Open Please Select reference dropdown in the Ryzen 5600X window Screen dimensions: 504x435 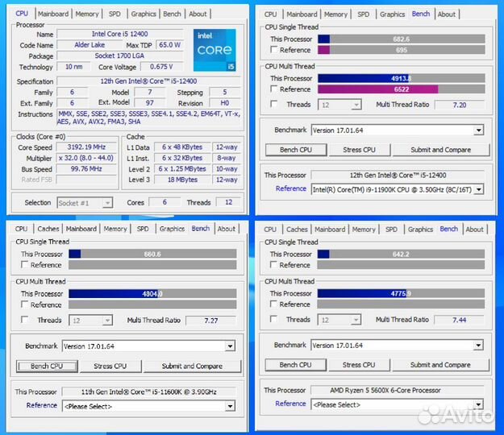coord(397,404)
